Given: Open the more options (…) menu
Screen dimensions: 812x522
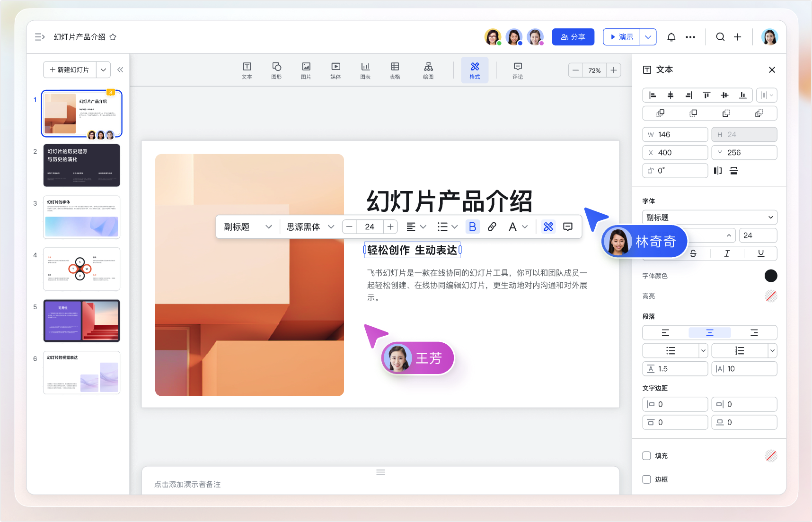Looking at the screenshot, I should pyautogui.click(x=690, y=37).
